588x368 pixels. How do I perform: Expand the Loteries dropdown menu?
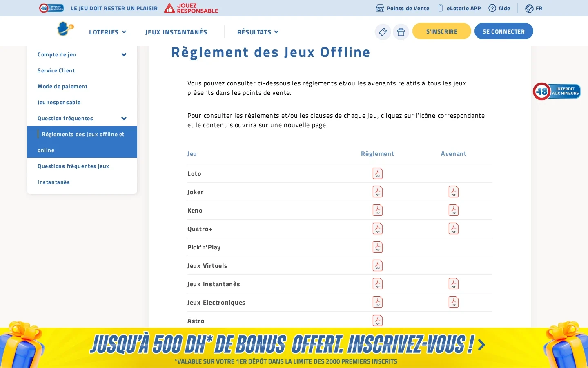108,32
